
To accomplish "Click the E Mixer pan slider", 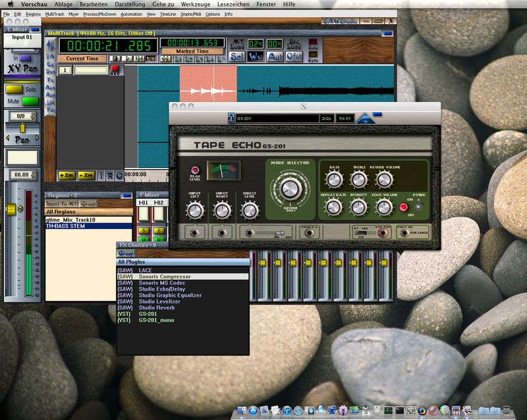I will (22, 128).
